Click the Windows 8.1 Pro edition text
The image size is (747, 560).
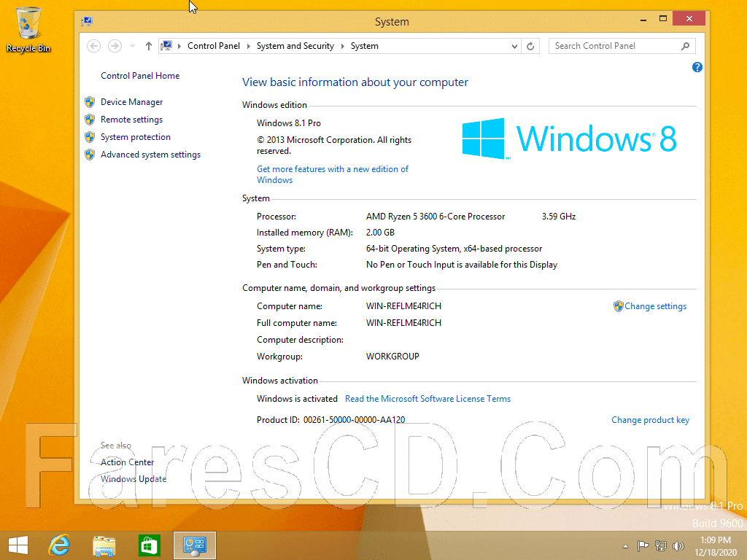coord(289,122)
